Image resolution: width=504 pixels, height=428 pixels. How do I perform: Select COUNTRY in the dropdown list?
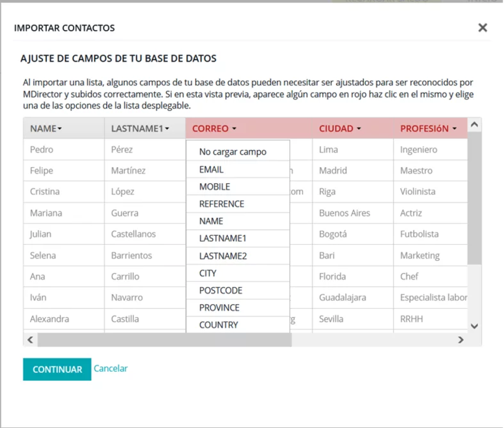(x=238, y=325)
